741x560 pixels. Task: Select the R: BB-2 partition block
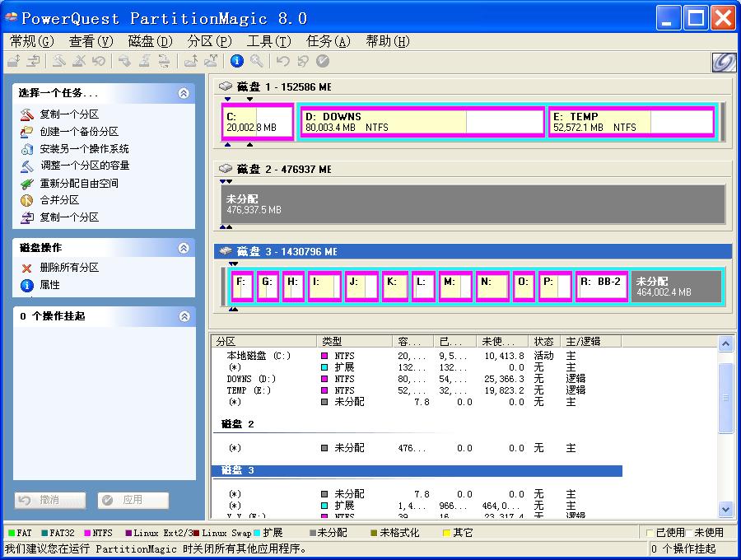click(602, 287)
